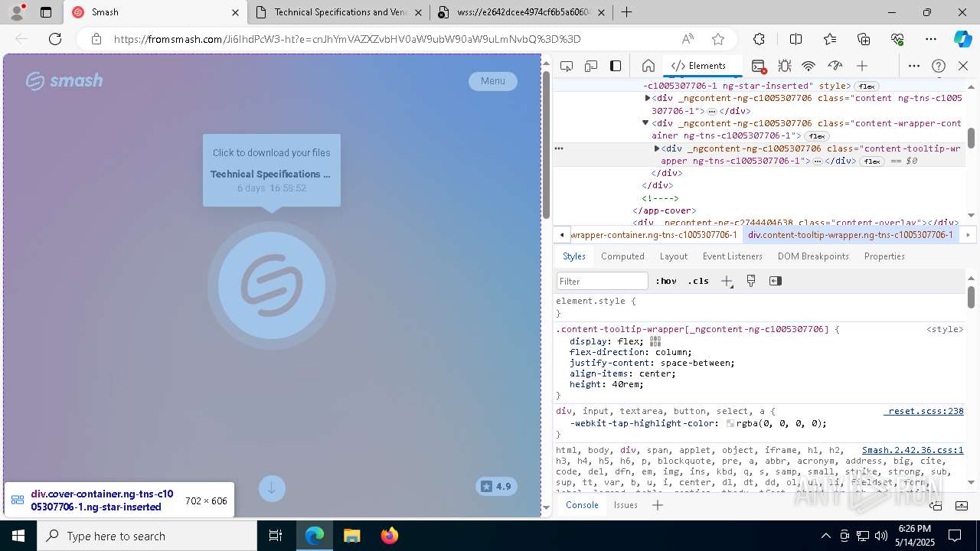The image size is (980, 551).
Task: Expand ellipsis in content-tooltip-wrapper row
Action: [817, 161]
